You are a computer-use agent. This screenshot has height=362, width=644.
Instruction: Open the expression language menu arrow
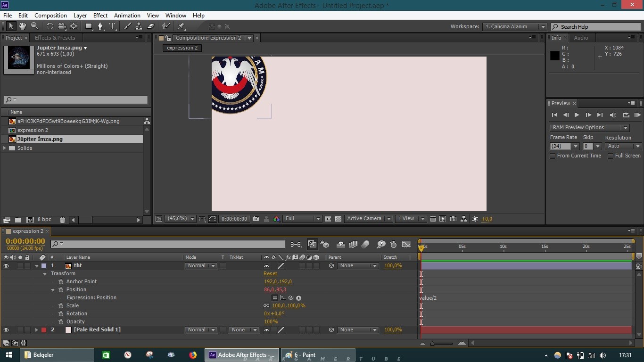point(298,298)
